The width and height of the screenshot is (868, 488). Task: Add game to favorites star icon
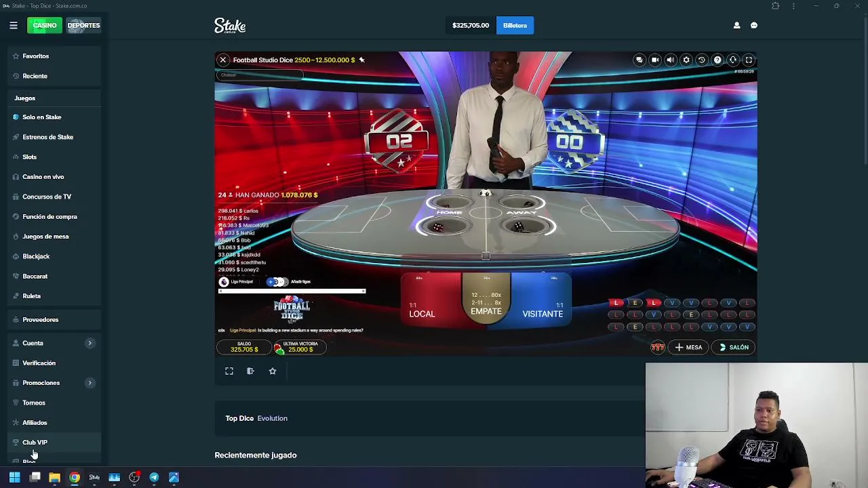(x=273, y=371)
